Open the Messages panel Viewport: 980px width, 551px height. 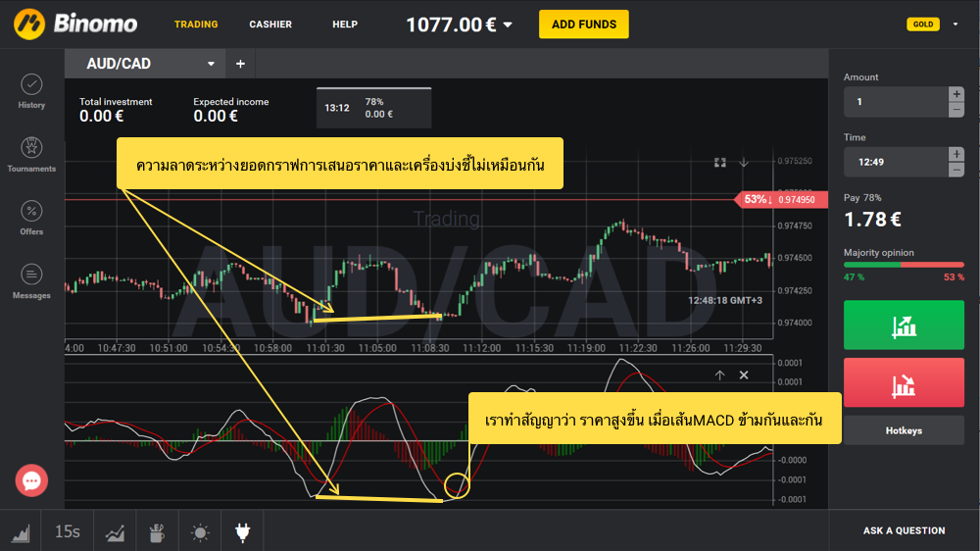pyautogui.click(x=31, y=280)
